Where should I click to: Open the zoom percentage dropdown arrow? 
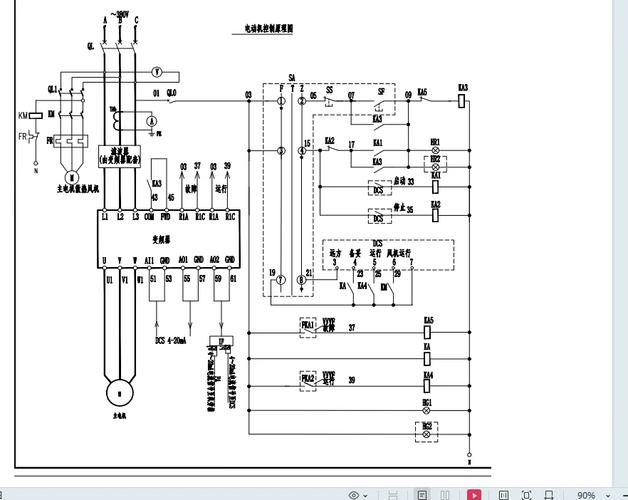point(607,494)
